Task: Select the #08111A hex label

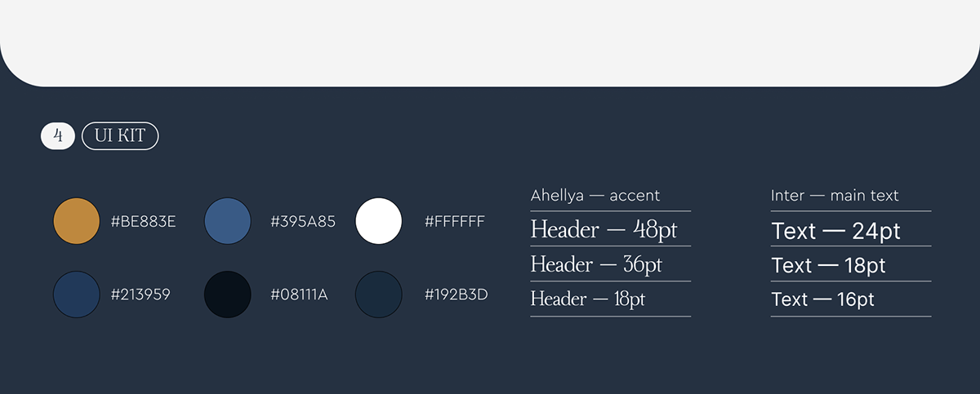Action: coord(299,294)
